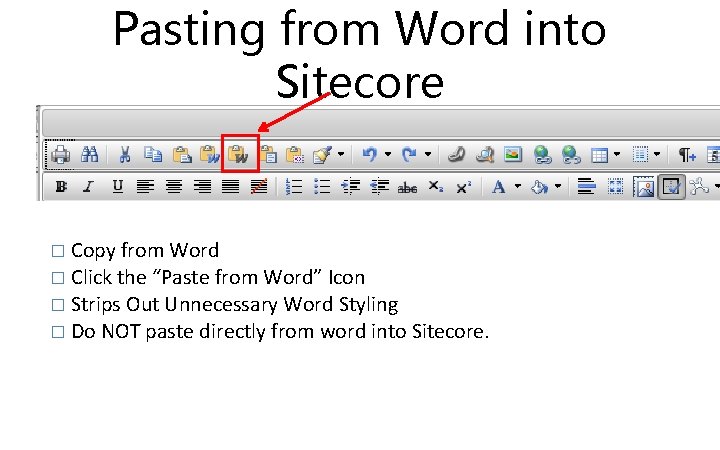Click the font color letter A
The height and width of the screenshot is (450, 720).
[499, 187]
